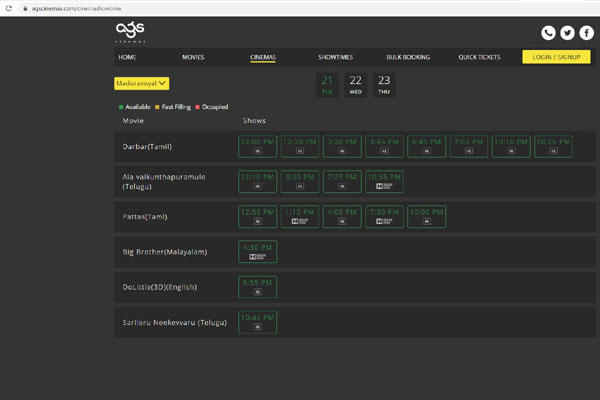Book Darbar 6:45 PM show
Image resolution: width=600 pixels, height=400 pixels.
426,146
